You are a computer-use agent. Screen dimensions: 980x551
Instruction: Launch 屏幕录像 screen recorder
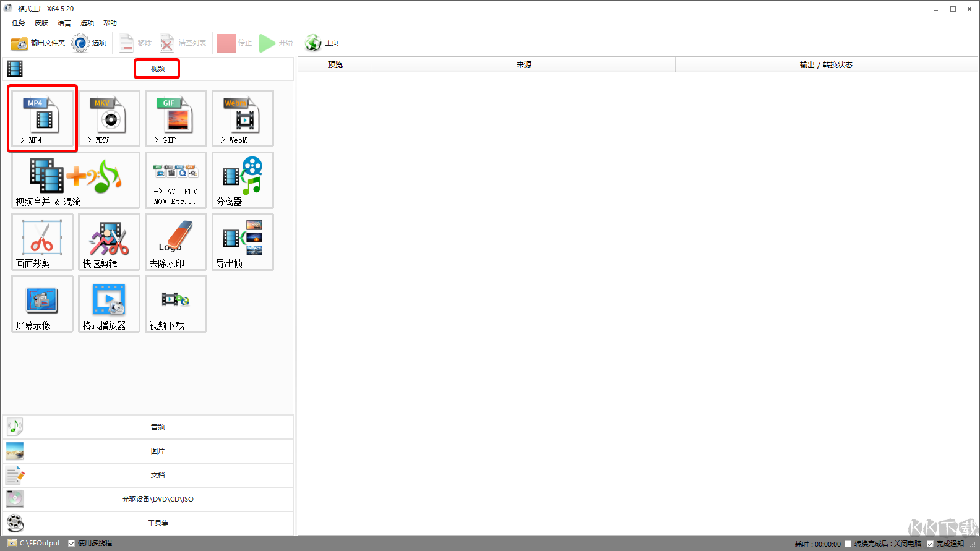pyautogui.click(x=42, y=304)
